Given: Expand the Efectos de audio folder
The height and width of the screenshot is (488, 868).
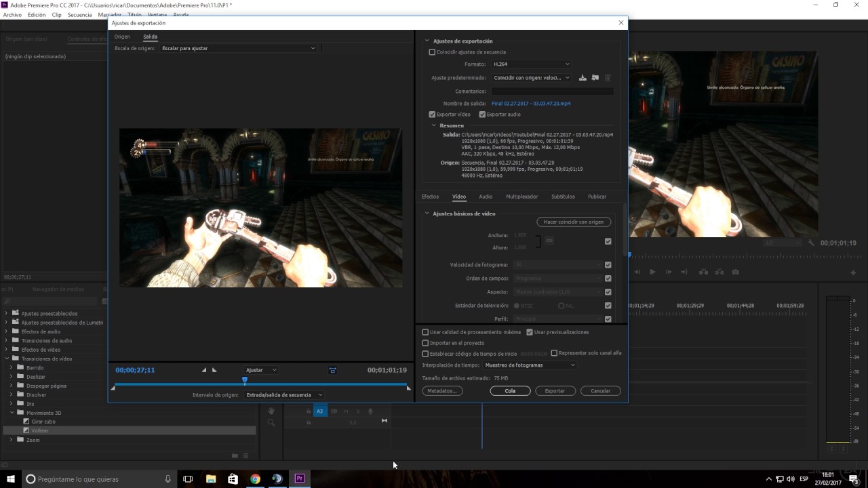Looking at the screenshot, I should point(7,331).
